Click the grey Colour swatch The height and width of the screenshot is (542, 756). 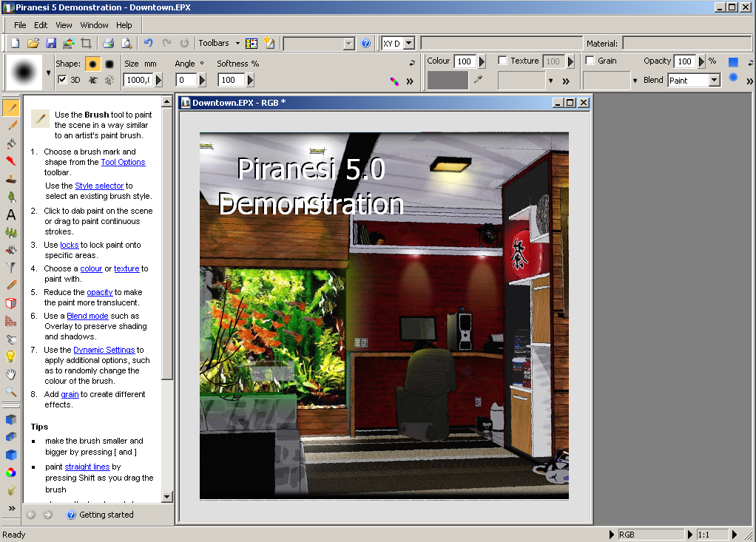point(448,80)
